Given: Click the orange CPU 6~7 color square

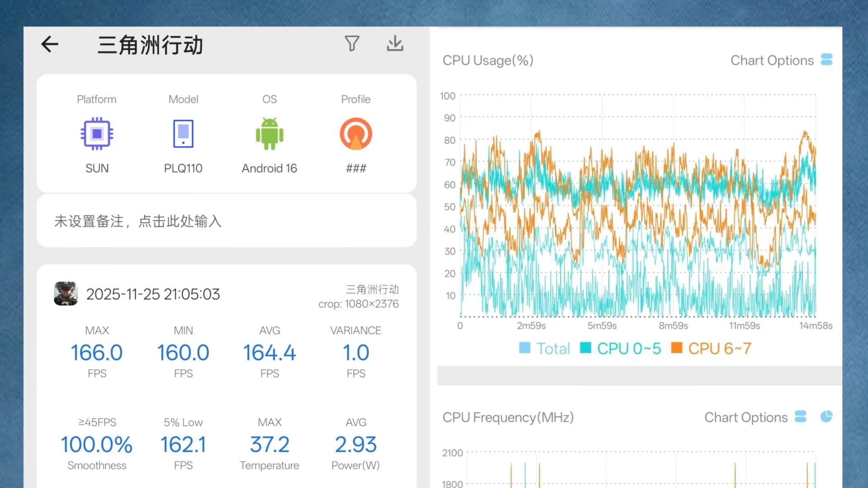Looking at the screenshot, I should (x=676, y=347).
